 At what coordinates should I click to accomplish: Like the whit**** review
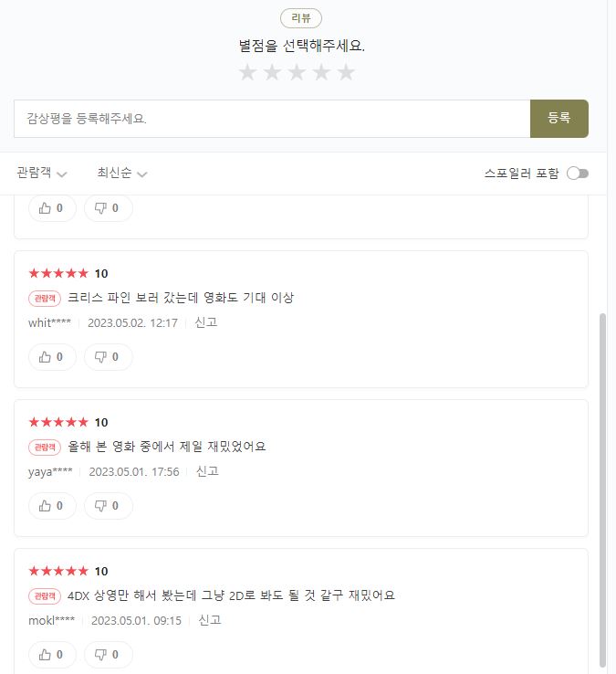pos(52,356)
